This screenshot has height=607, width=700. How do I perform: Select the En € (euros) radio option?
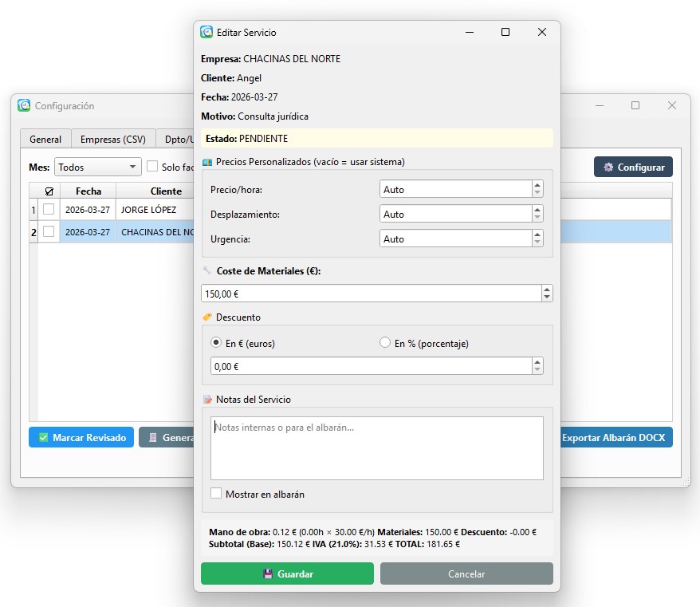(216, 343)
